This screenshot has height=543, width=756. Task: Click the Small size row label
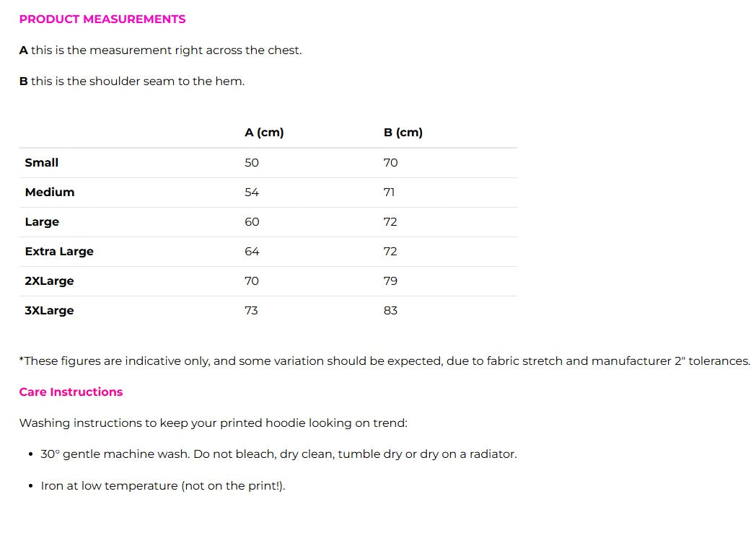(41, 163)
